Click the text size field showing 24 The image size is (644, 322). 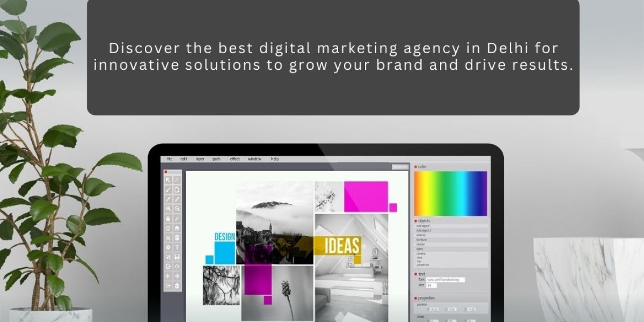tap(431, 286)
